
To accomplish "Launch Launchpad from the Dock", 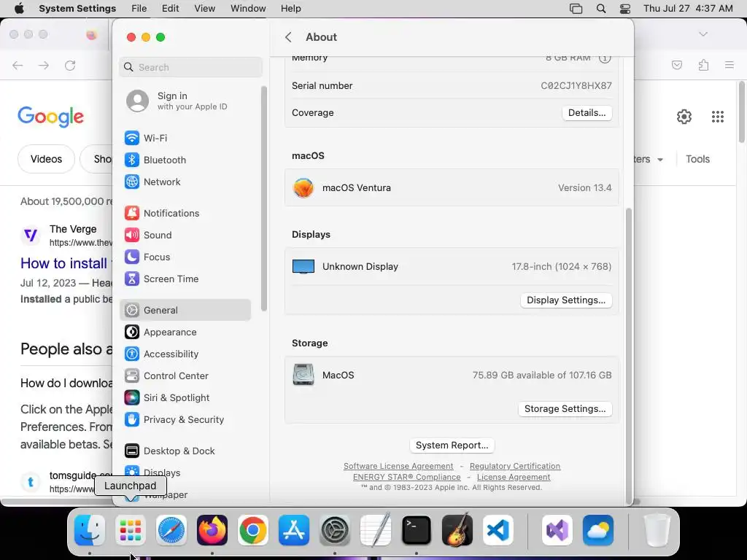I will click(131, 530).
